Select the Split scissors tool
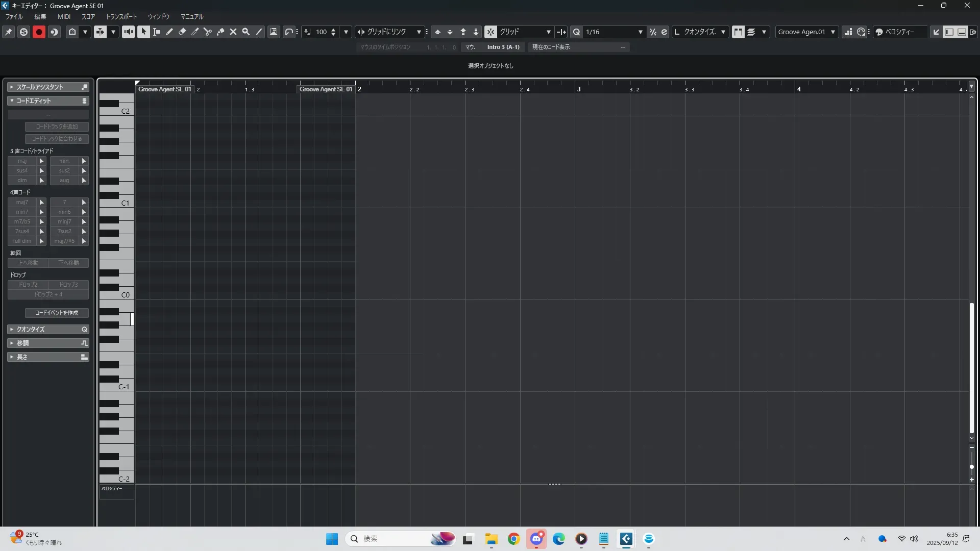This screenshot has width=980, height=551. click(x=208, y=32)
